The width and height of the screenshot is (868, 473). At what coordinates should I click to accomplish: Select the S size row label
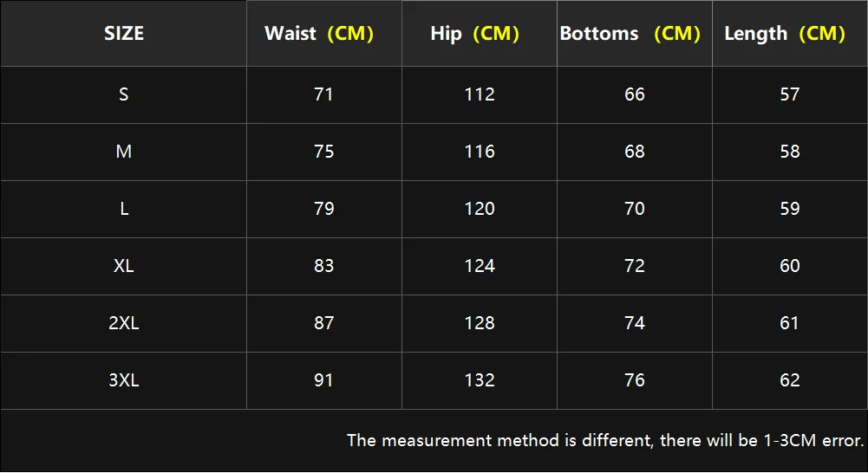(124, 94)
